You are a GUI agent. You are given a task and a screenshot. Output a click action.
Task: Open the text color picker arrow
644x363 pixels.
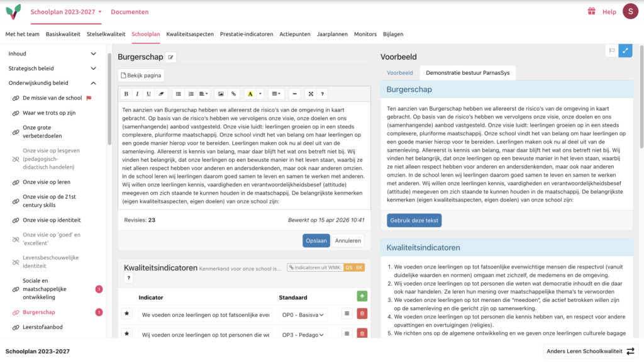coord(260,94)
